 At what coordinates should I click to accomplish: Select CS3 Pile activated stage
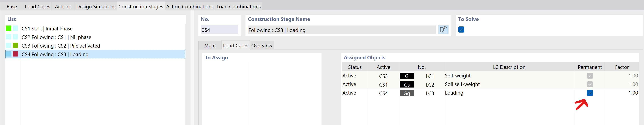(61, 46)
